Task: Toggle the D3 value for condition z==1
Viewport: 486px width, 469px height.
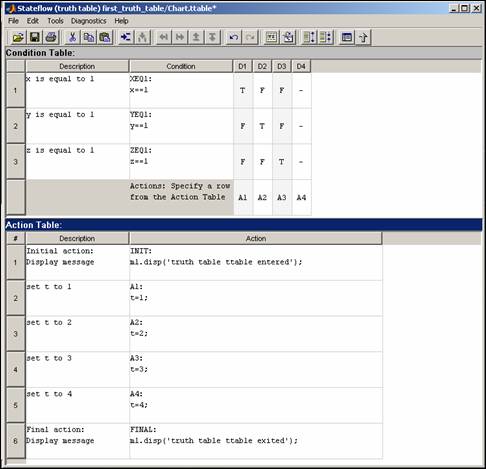Action: (x=282, y=162)
